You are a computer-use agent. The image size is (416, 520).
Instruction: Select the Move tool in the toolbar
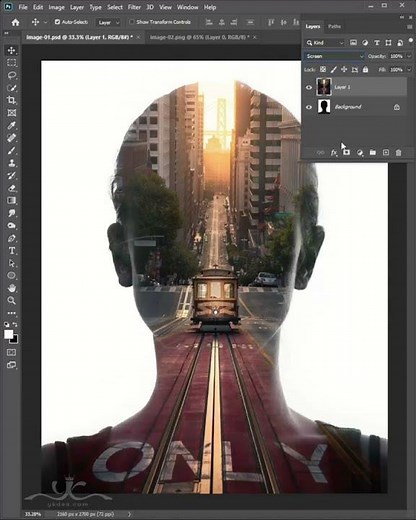coord(12,50)
